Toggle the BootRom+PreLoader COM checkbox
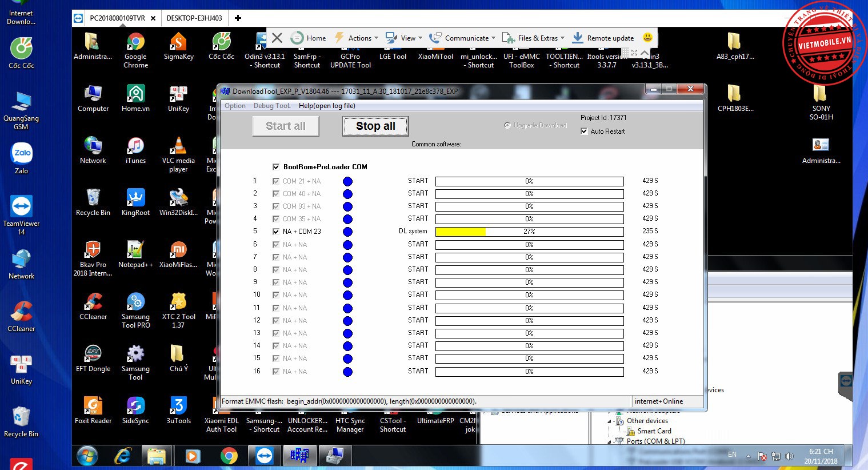Screen dimensions: 868x470 tap(276, 167)
